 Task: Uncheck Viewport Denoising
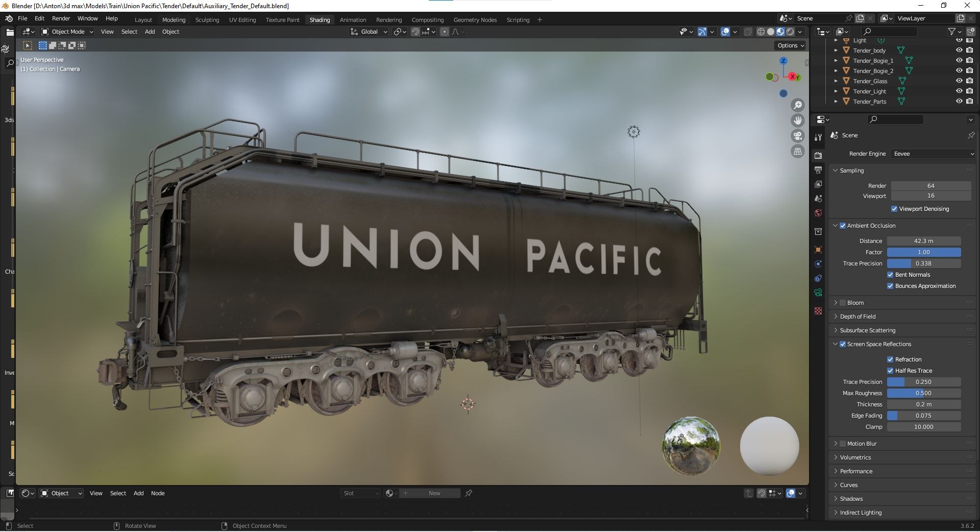pyautogui.click(x=894, y=209)
